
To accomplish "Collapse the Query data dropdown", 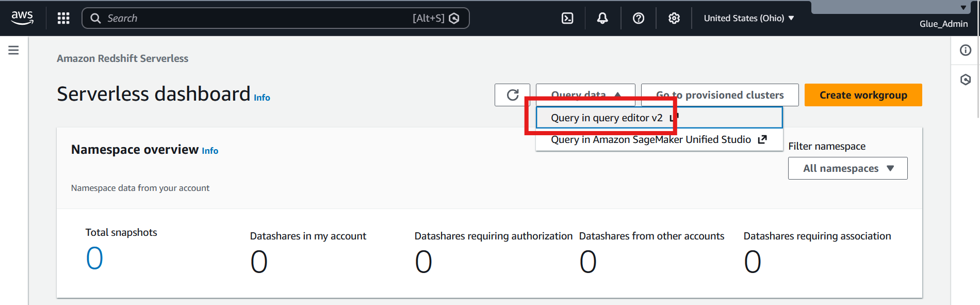I will (x=585, y=95).
